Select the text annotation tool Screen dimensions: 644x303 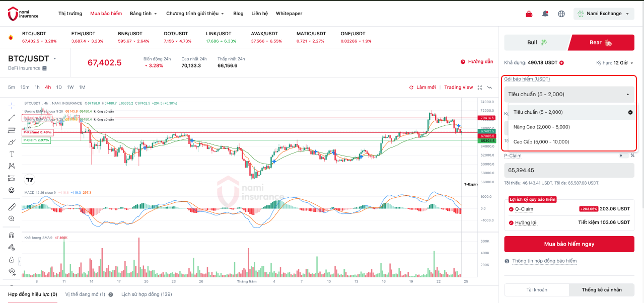pos(11,154)
